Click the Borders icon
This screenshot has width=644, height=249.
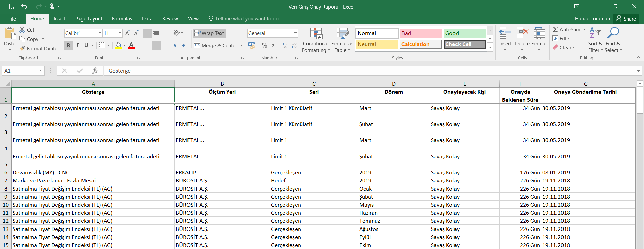[x=102, y=45]
